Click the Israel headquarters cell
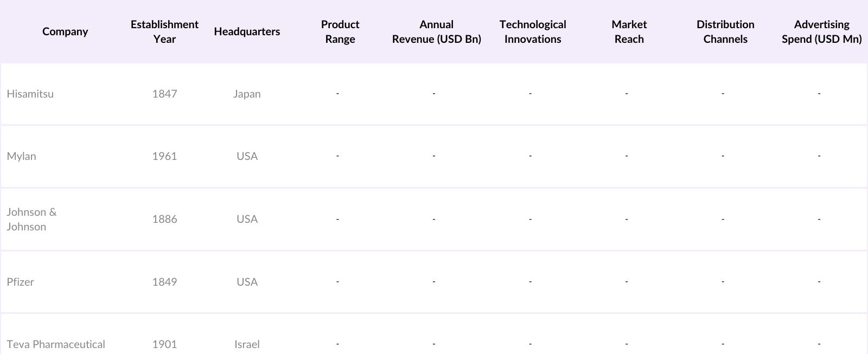 click(x=247, y=344)
